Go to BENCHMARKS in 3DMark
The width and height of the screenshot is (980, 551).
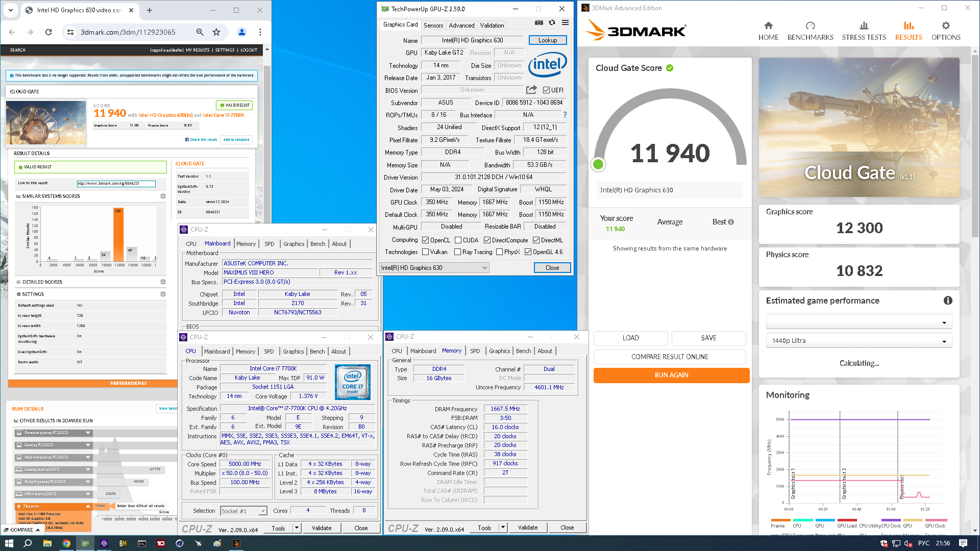tap(810, 31)
